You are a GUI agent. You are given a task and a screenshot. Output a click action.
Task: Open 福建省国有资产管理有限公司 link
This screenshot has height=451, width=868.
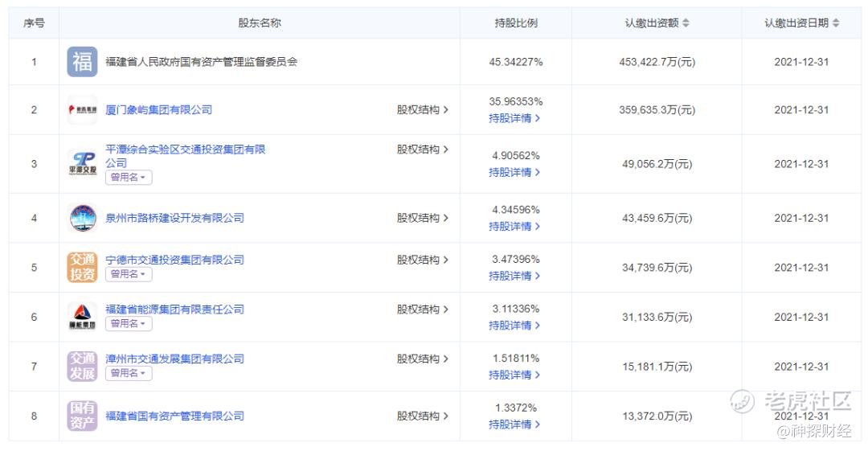point(175,416)
